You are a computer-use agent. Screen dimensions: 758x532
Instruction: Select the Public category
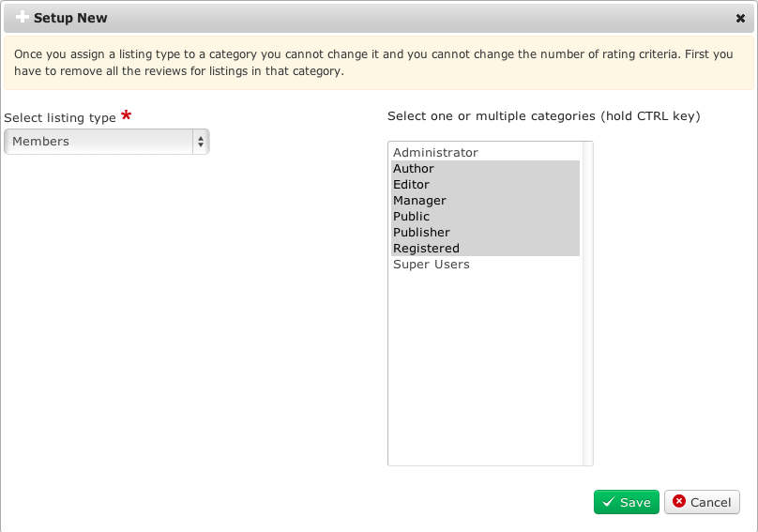411,217
